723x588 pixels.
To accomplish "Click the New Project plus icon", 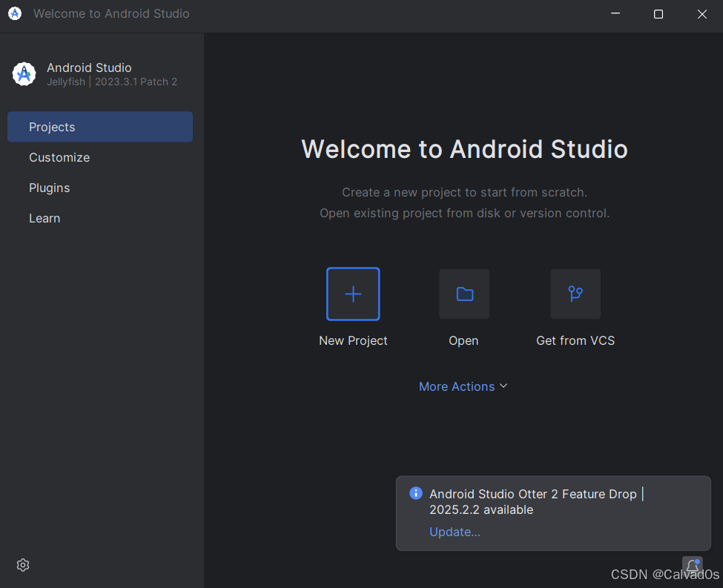I will (x=353, y=294).
